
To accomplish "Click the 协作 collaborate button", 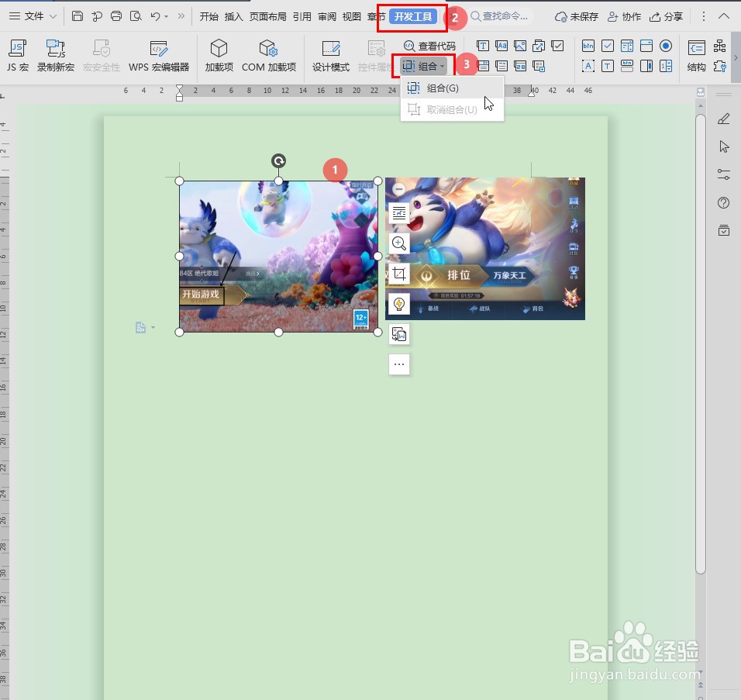I will 624,16.
